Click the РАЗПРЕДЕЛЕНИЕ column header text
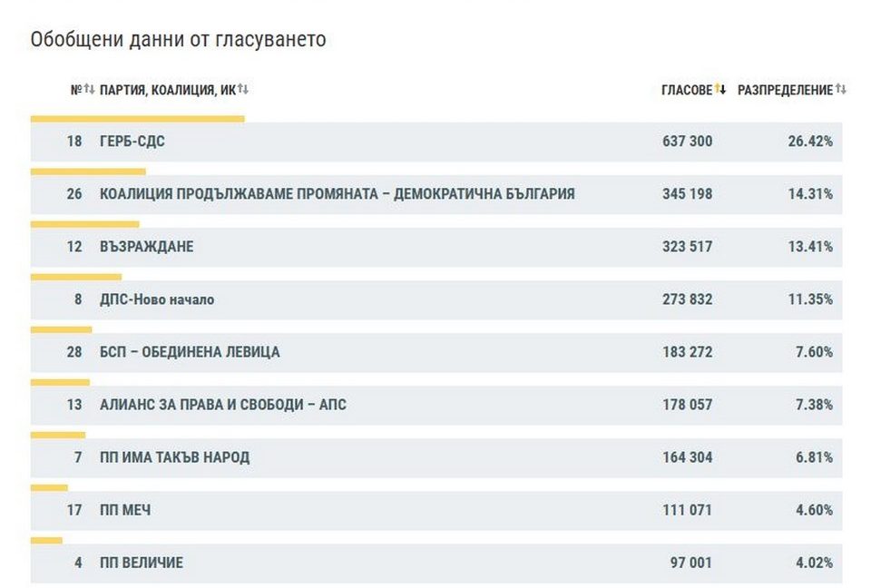Viewport: 871px width, 588px height. [x=785, y=90]
